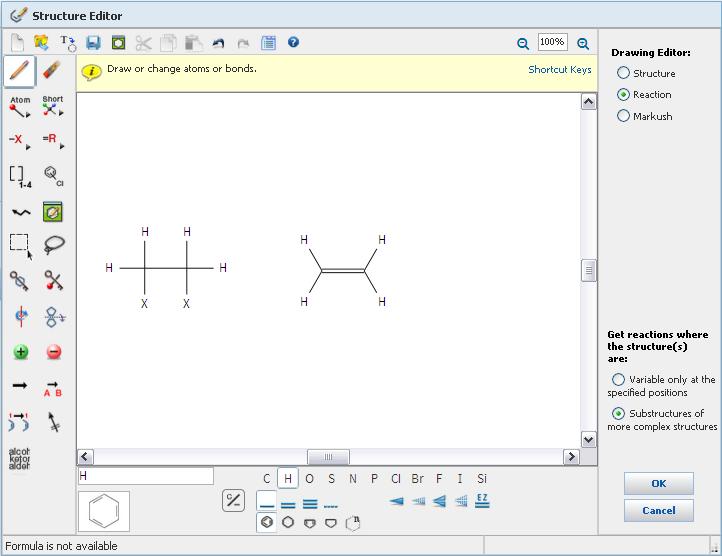722x556 pixels.
Task: Zoom in on the drawing canvas
Action: (582, 44)
